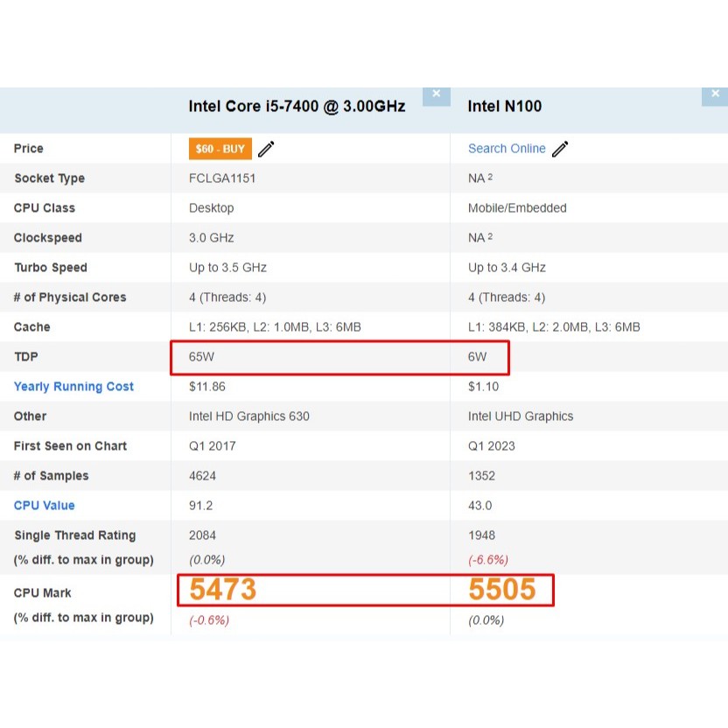Click the Intel Core i5-7400 @ 3.00GHz heading
Screen dimensions: 728x728
coord(297,107)
